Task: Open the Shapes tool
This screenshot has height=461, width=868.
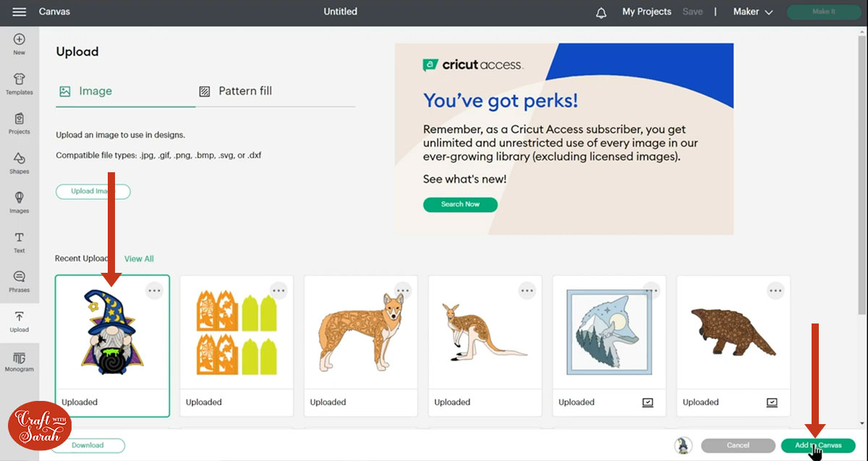Action: click(20, 163)
